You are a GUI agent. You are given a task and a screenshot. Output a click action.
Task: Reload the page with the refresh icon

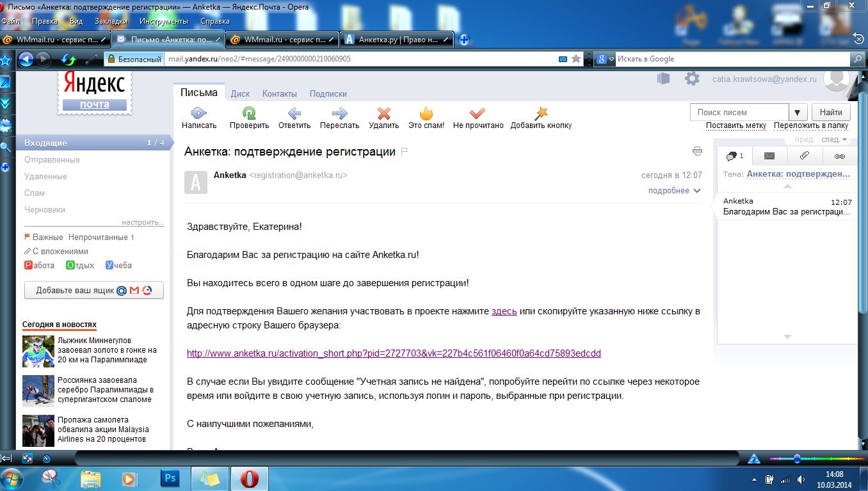click(x=68, y=60)
